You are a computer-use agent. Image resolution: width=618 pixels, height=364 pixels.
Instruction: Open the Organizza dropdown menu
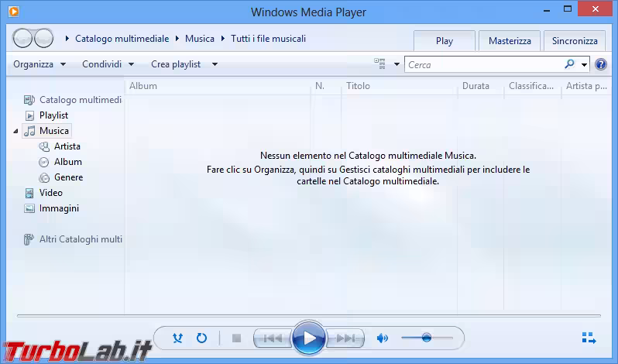click(39, 64)
